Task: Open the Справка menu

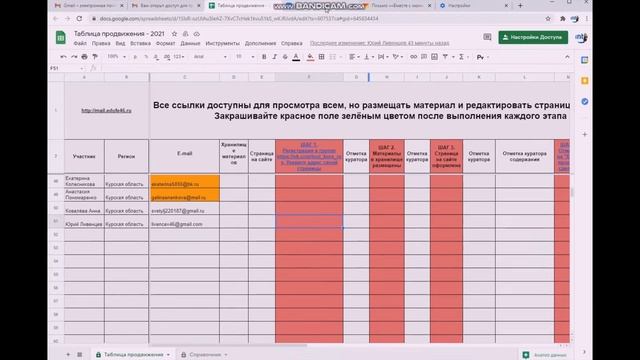Action: [291, 43]
